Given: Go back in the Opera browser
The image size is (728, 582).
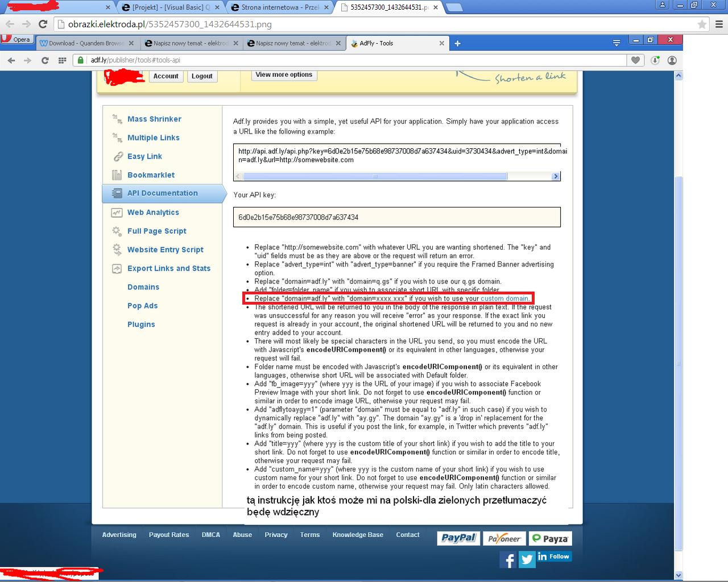Looking at the screenshot, I should [x=11, y=60].
